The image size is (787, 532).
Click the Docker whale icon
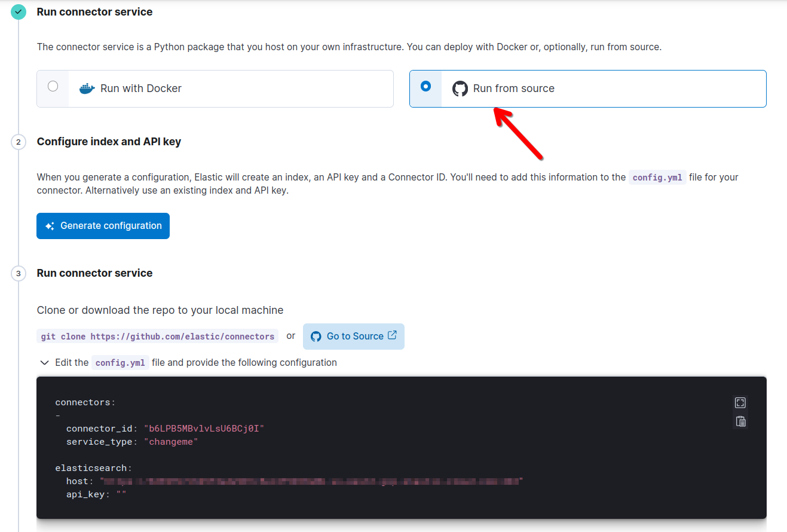coord(87,88)
